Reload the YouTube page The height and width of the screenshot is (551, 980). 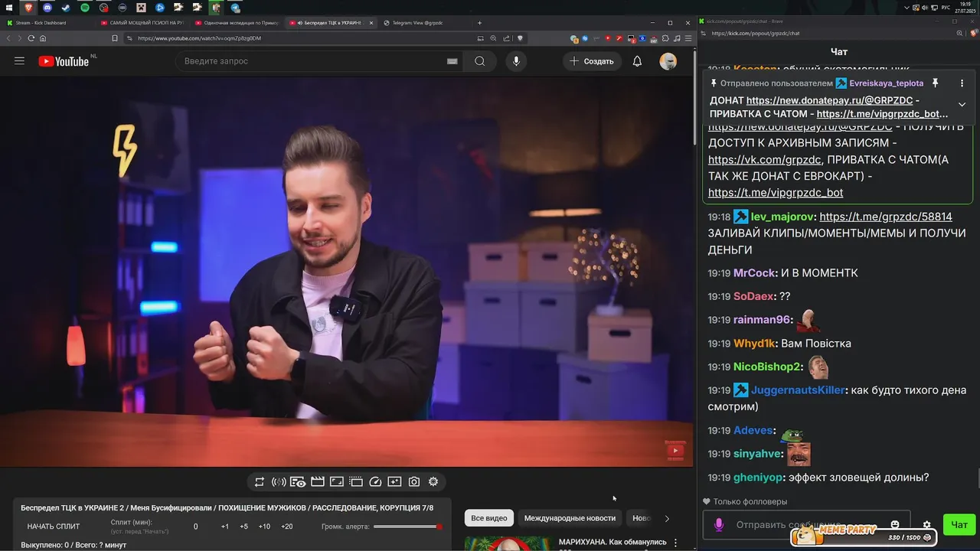coord(31,38)
